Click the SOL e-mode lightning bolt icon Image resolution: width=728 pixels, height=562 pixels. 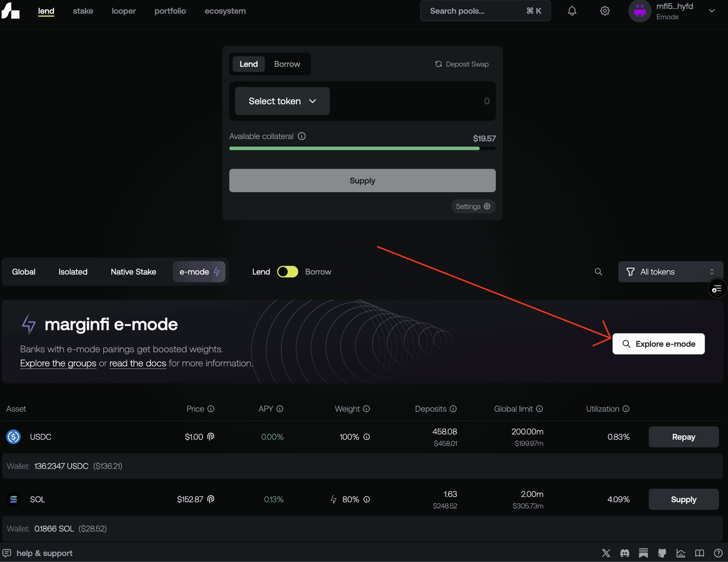(333, 499)
